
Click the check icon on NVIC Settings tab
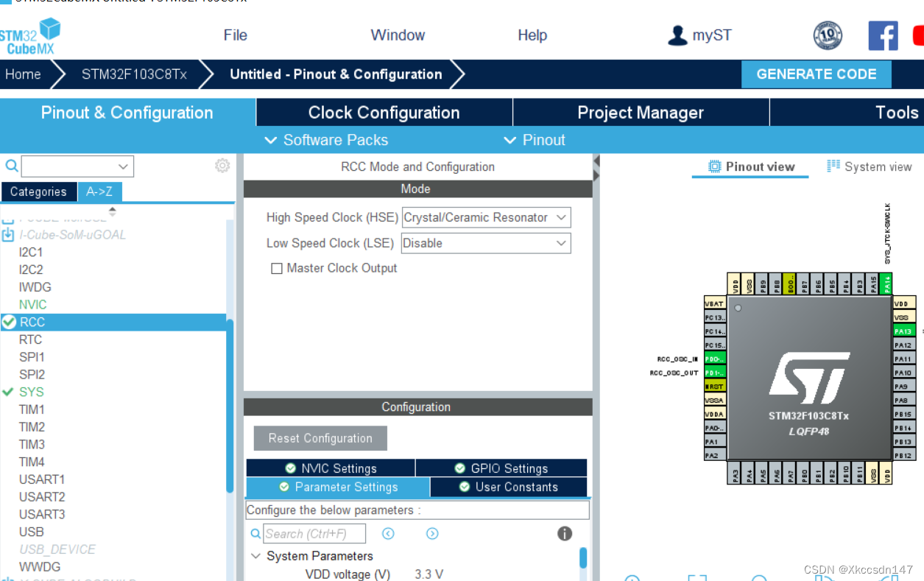[291, 468]
